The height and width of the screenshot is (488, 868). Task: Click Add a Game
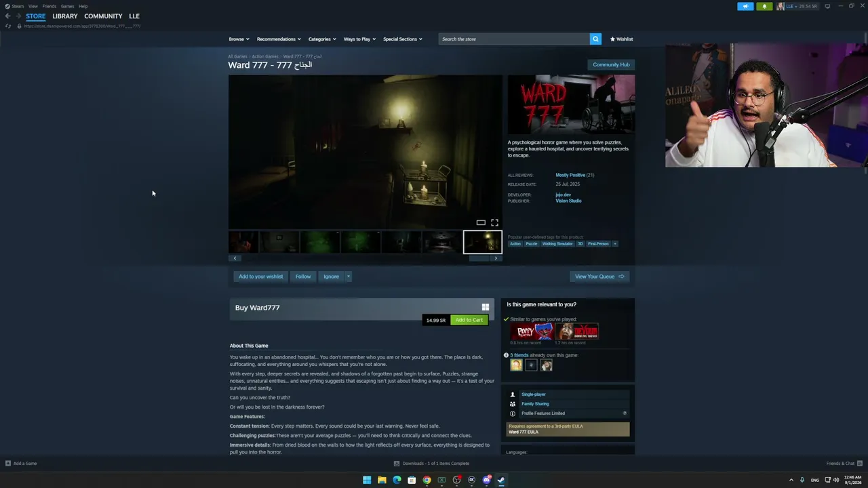[21, 464]
